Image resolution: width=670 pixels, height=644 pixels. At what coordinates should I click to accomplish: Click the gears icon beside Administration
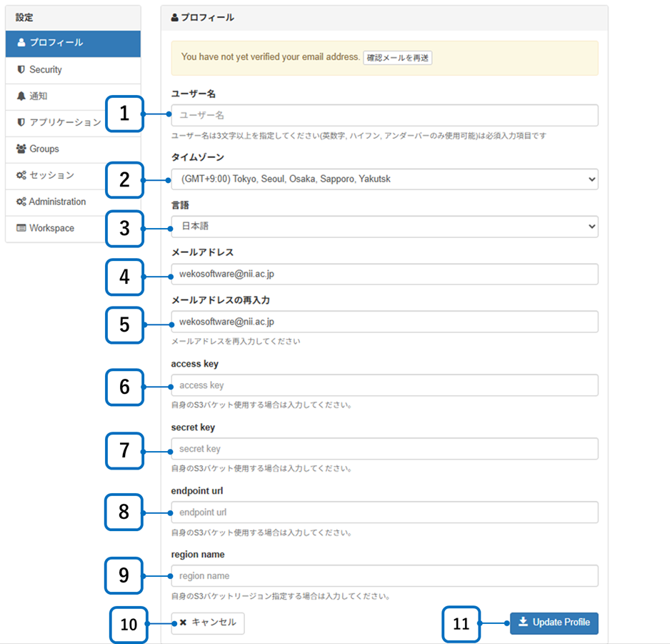tap(21, 202)
